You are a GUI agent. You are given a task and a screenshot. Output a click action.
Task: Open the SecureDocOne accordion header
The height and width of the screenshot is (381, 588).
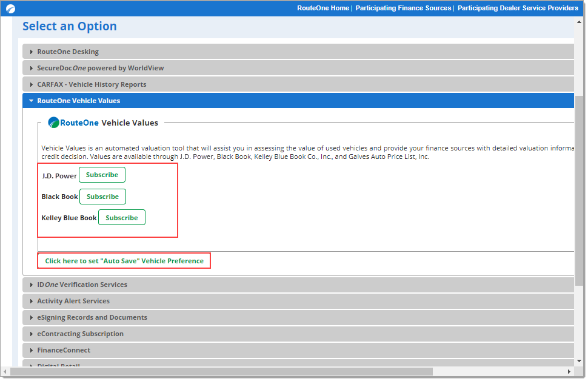[x=298, y=69]
